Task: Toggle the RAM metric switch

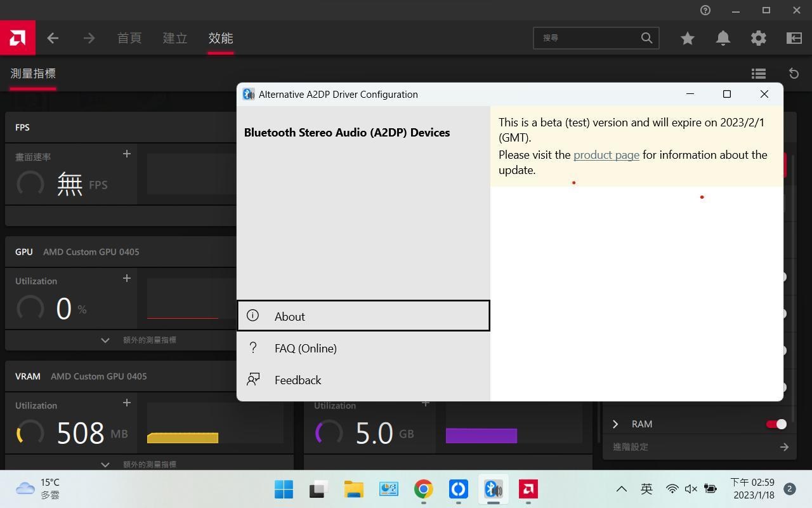Action: 776,424
